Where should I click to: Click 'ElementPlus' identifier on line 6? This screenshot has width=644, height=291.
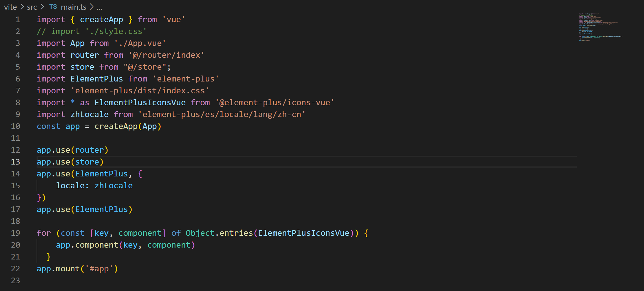pos(97,79)
